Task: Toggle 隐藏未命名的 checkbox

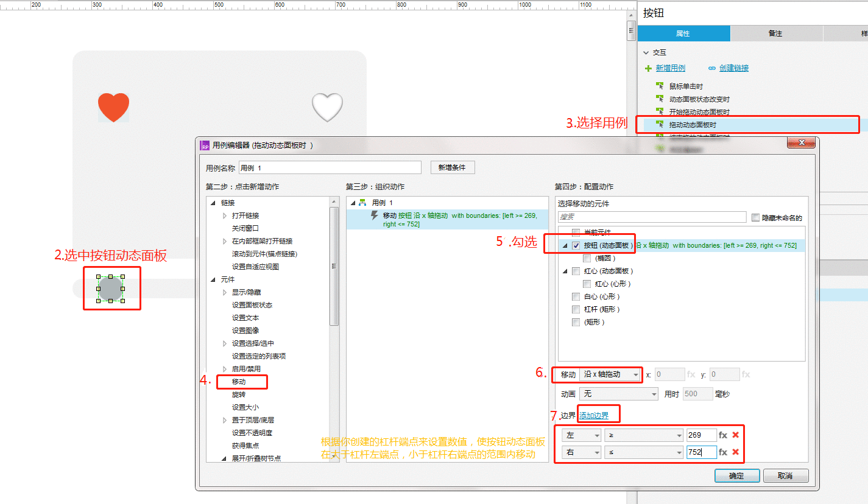Action: click(x=756, y=217)
